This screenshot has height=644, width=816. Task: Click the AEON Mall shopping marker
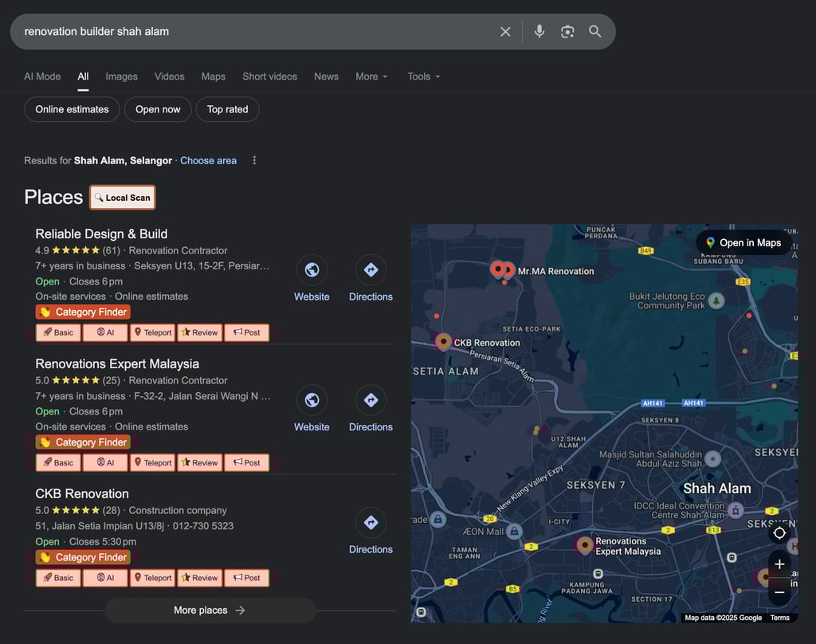tap(514, 531)
